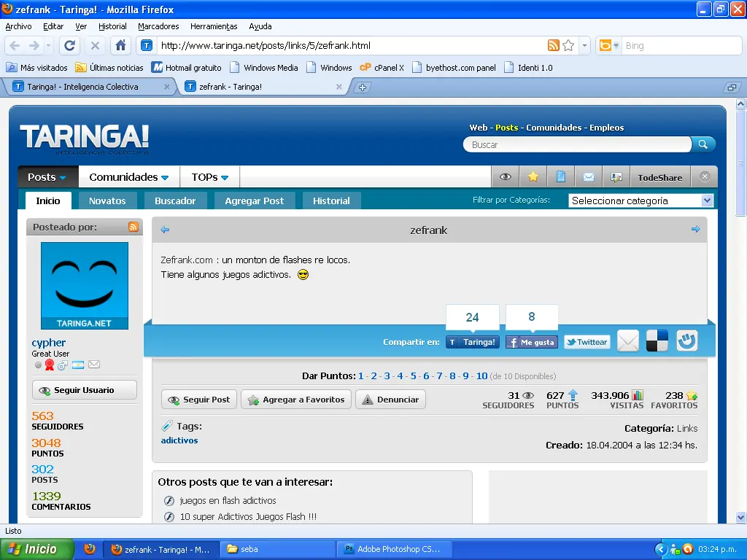The height and width of the screenshot is (560, 747).
Task: Toggle Seguir Usuario follow button
Action: tap(85, 390)
